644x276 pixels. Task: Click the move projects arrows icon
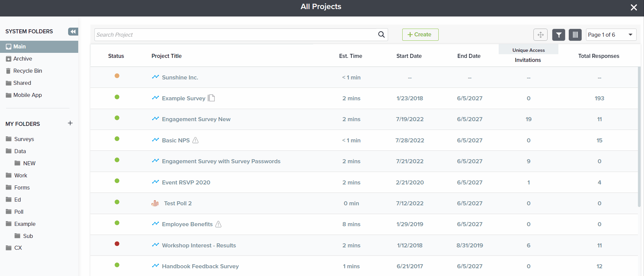pyautogui.click(x=540, y=35)
